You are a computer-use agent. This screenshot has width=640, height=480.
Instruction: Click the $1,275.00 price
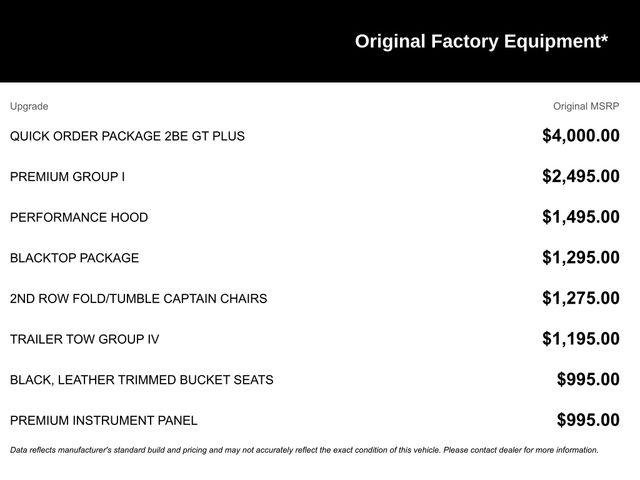pyautogui.click(x=580, y=298)
